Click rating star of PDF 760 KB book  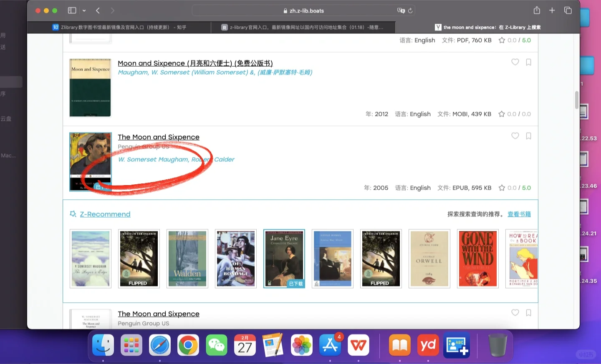[502, 40]
